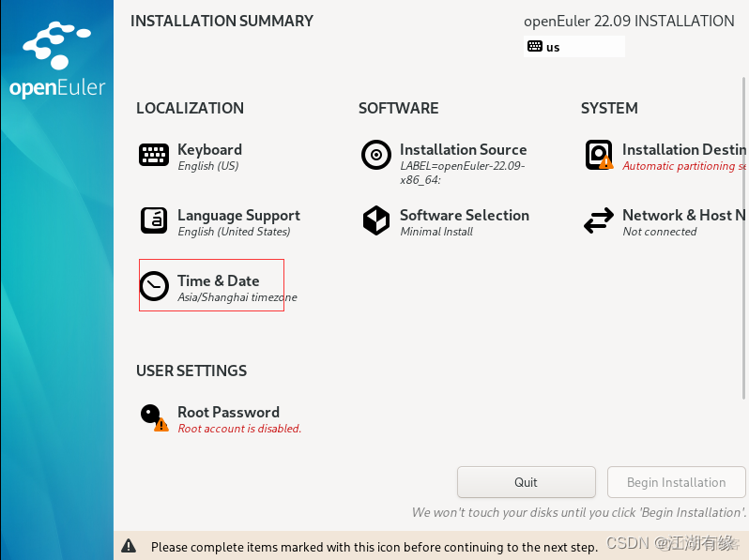The image size is (749, 560).
Task: Click the 'English (United States)' language subtitle
Action: tap(234, 232)
